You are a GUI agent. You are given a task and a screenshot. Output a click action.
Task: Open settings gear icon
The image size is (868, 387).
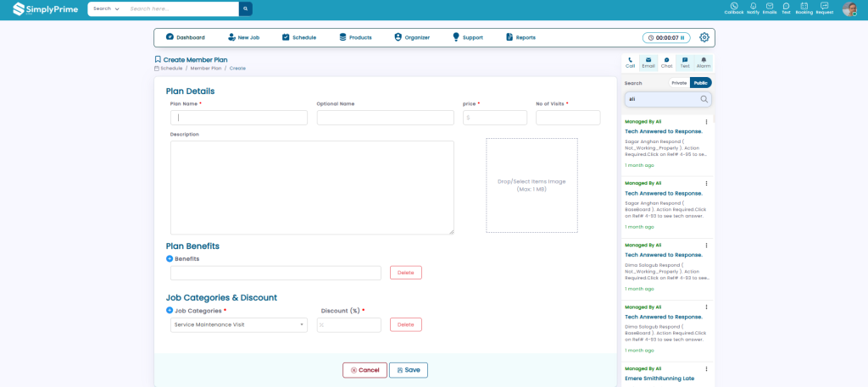point(704,37)
